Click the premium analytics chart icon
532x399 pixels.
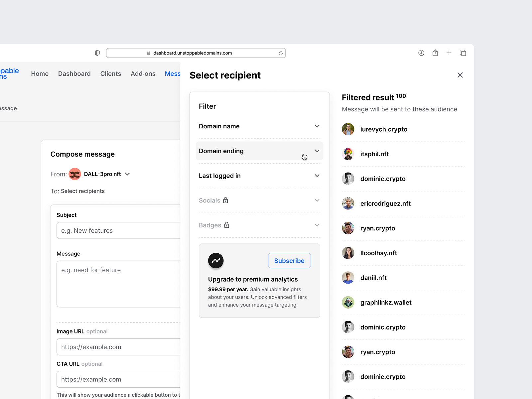(x=216, y=261)
